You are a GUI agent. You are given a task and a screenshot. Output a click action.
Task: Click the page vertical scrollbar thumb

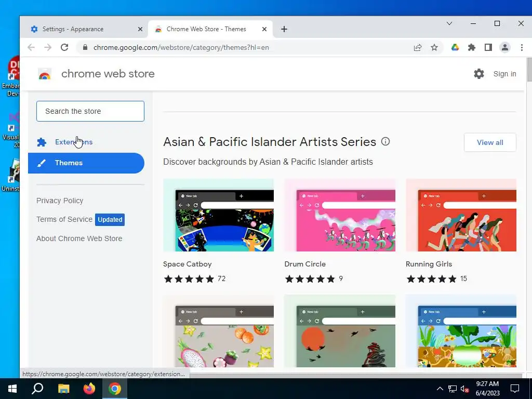[x=529, y=70]
